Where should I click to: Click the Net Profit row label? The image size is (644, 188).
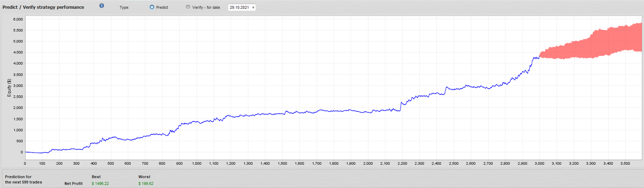[x=73, y=184]
